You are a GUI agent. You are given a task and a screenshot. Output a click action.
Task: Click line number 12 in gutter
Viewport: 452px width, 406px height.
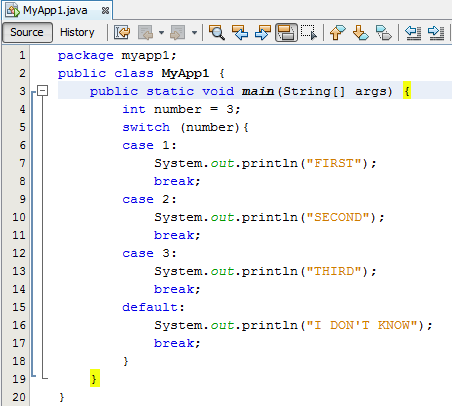click(x=19, y=253)
